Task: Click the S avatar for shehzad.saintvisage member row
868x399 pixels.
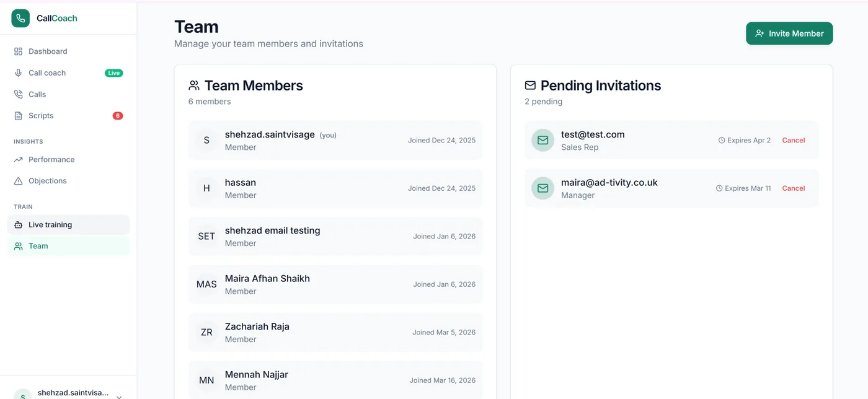Action: click(206, 140)
